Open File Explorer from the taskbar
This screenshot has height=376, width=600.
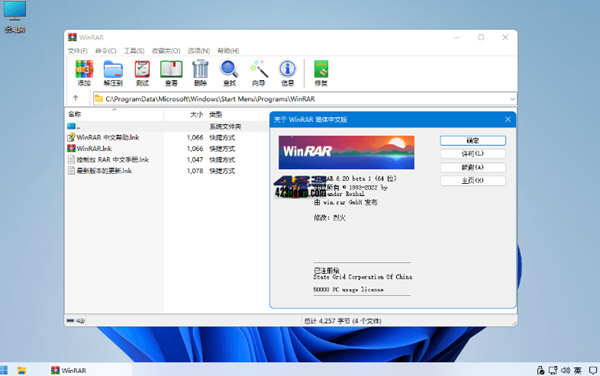point(22,370)
